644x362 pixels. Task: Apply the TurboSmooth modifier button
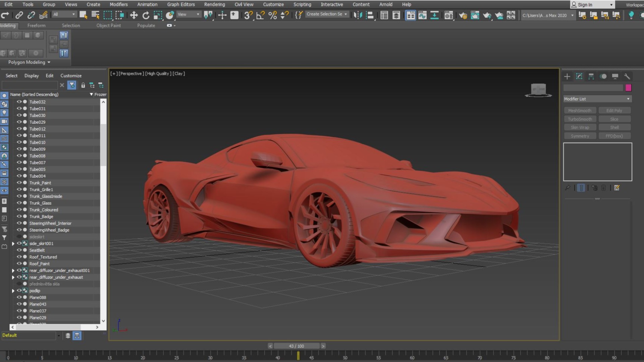coord(580,119)
